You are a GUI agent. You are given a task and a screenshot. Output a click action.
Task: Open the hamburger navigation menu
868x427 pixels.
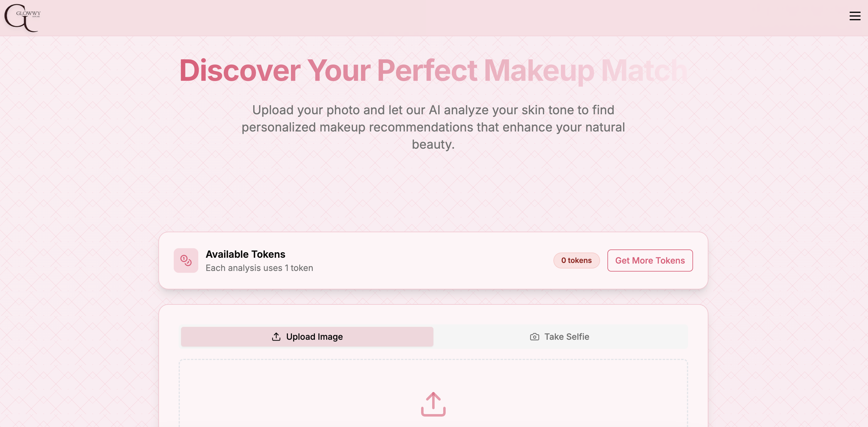click(854, 16)
